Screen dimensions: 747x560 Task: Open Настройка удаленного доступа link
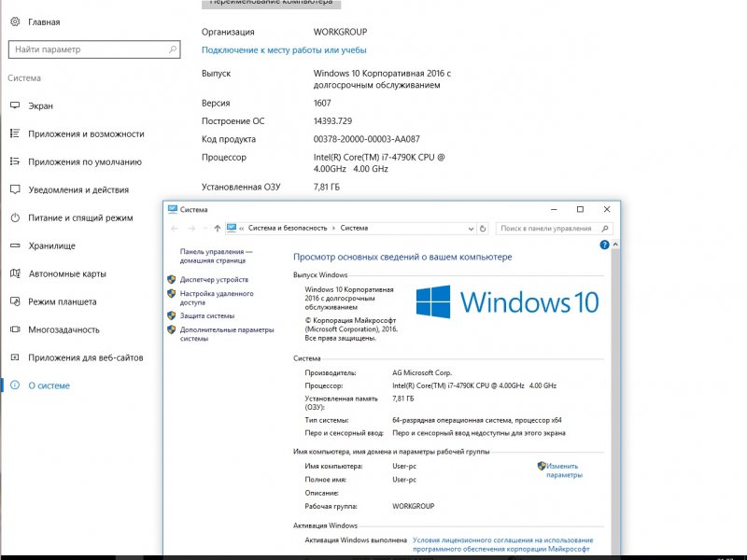tap(217, 298)
